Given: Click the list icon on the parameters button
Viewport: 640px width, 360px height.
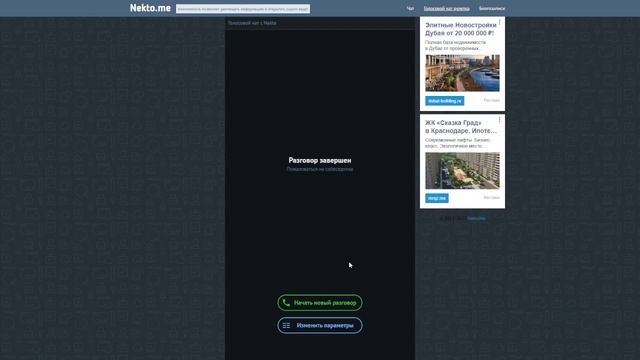Looking at the screenshot, I should pyautogui.click(x=287, y=326).
